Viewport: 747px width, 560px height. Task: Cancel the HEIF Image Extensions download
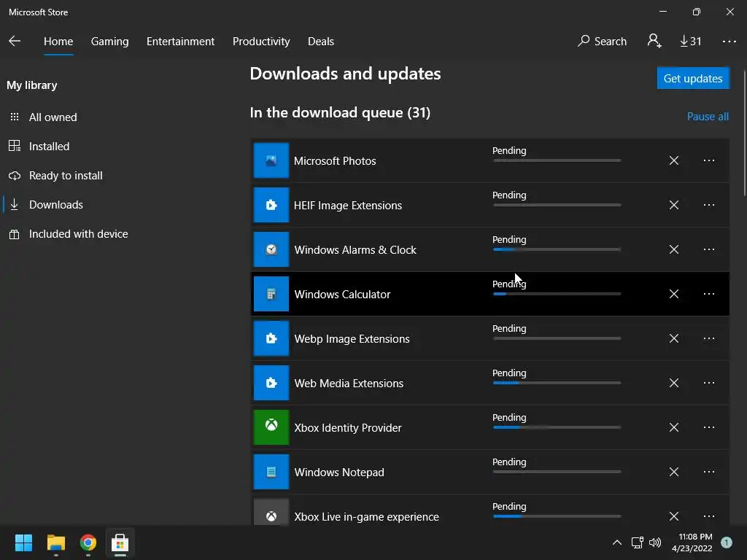click(x=673, y=205)
